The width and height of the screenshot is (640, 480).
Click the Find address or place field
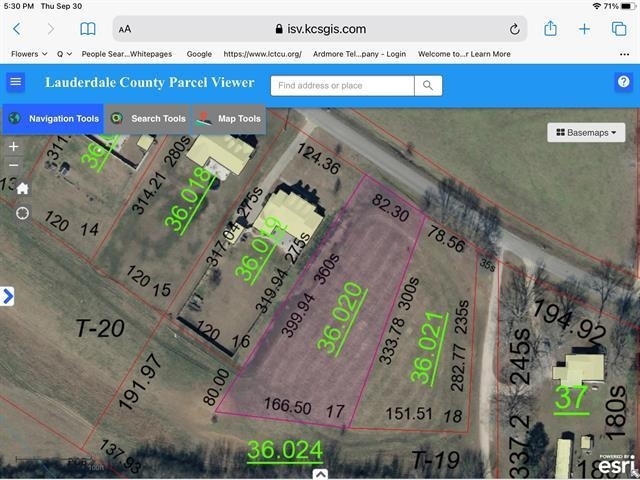(341, 86)
